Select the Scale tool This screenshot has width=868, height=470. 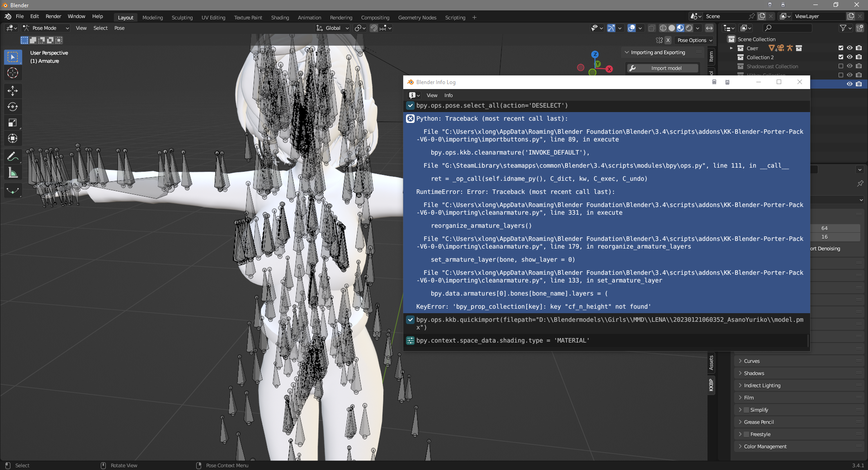coord(13,122)
